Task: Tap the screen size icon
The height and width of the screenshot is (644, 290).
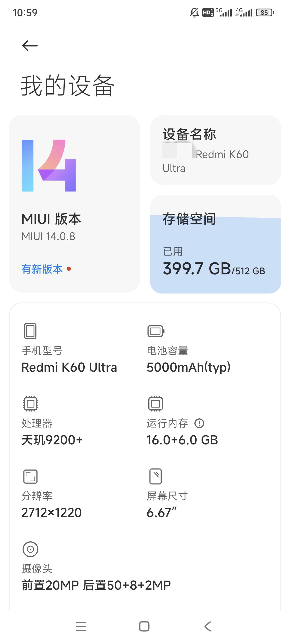Action: point(155,476)
